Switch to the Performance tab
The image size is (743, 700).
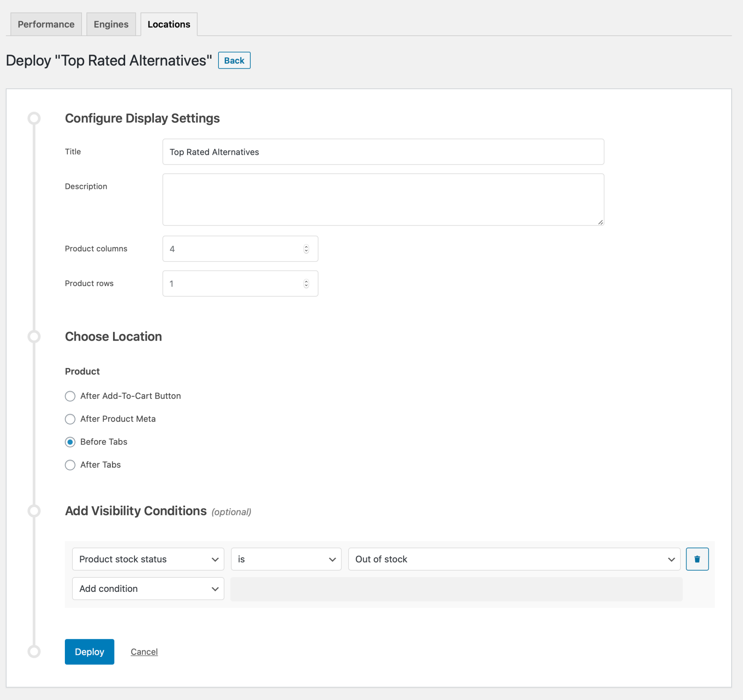(46, 24)
